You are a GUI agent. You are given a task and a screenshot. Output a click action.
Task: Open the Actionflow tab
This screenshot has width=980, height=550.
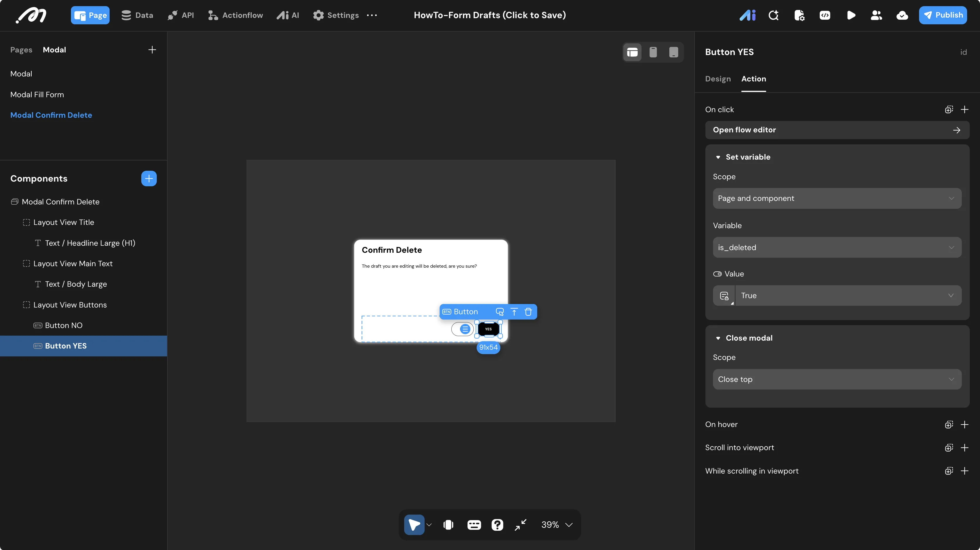point(235,15)
